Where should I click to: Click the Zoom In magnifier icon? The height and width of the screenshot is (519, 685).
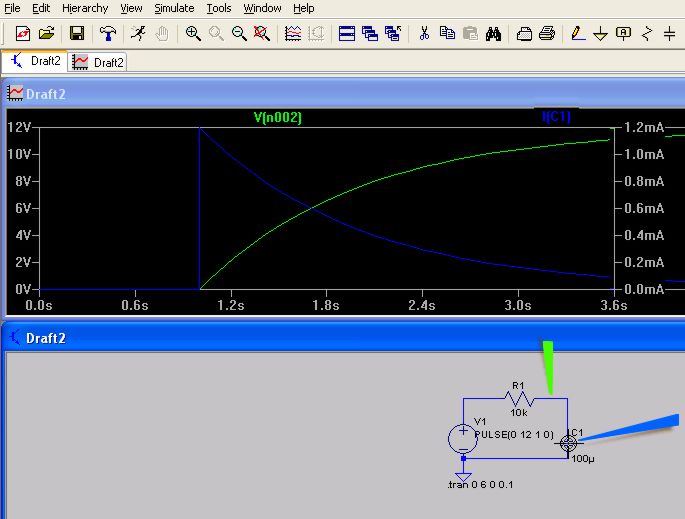click(x=193, y=33)
